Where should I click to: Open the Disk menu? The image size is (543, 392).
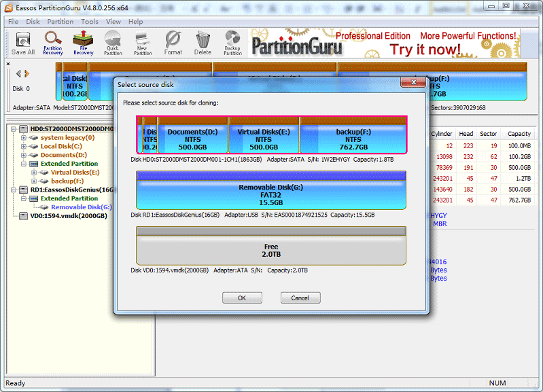click(33, 22)
